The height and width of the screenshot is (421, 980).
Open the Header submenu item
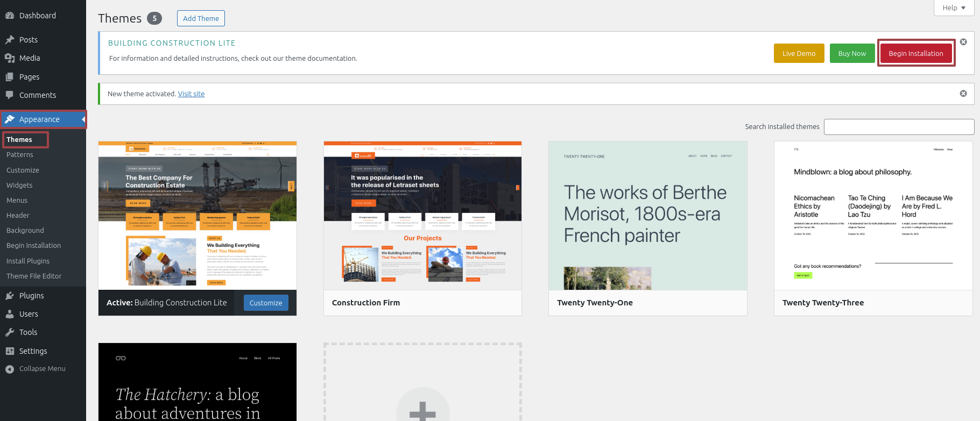point(18,215)
